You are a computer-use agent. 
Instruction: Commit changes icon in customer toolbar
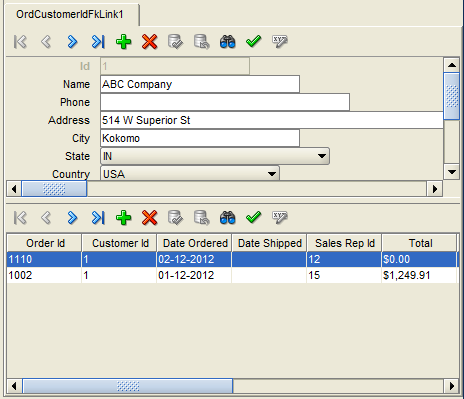175,42
